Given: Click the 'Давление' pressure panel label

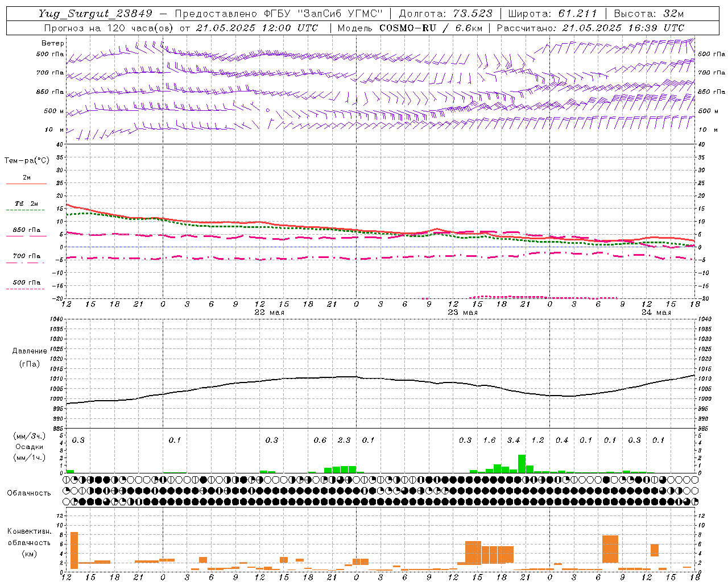Looking at the screenshot, I should [30, 351].
